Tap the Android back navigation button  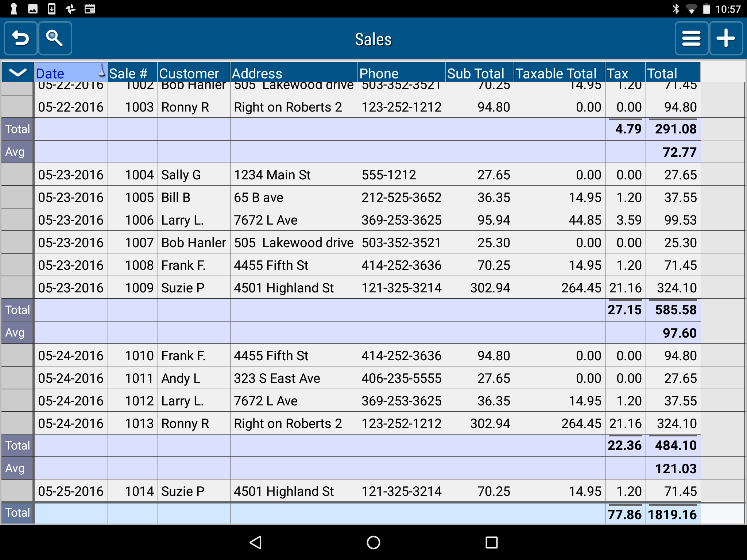tap(256, 542)
